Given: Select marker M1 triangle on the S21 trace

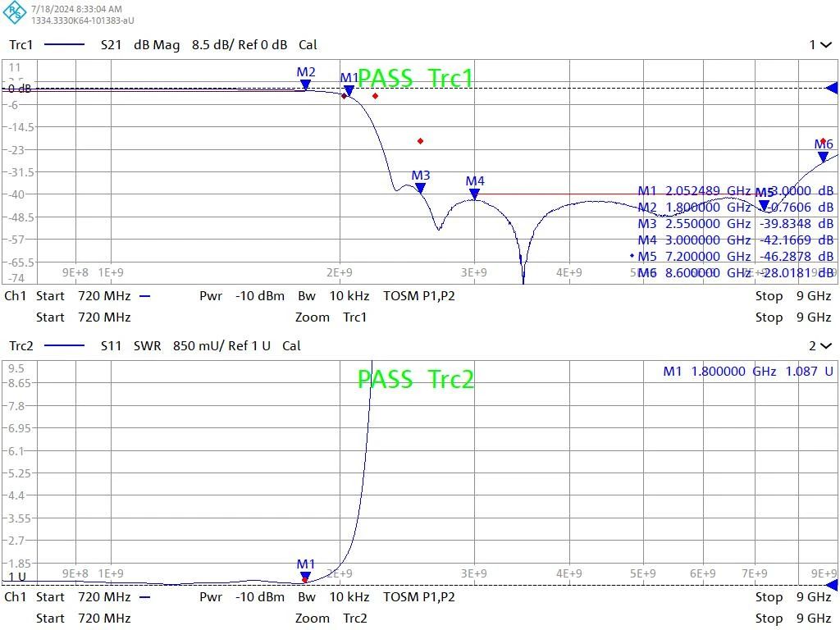Looking at the screenshot, I should 349,90.
